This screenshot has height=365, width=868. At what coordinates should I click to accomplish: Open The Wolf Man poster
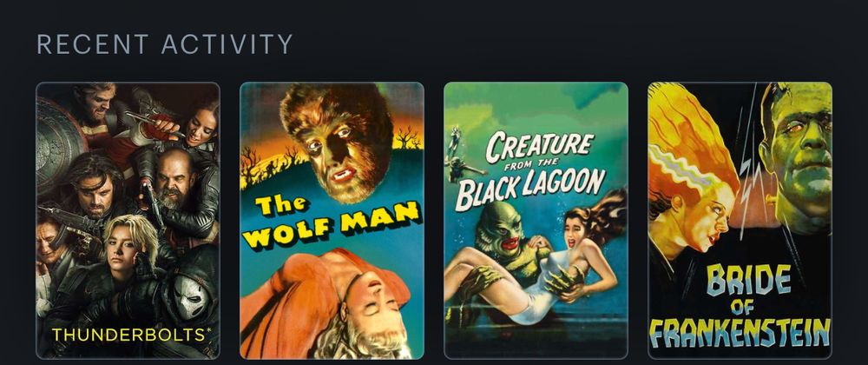tap(332, 221)
